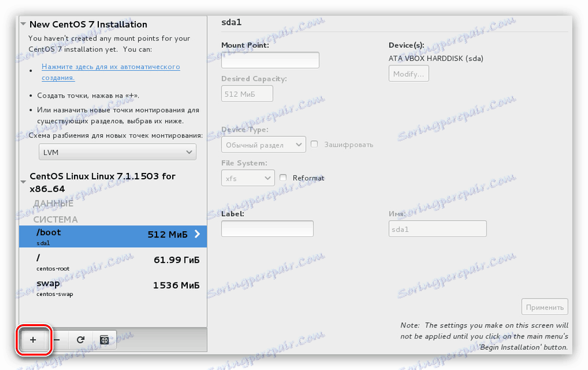Select the /boot sda1 partition row
The image size is (588, 370).
tap(113, 236)
